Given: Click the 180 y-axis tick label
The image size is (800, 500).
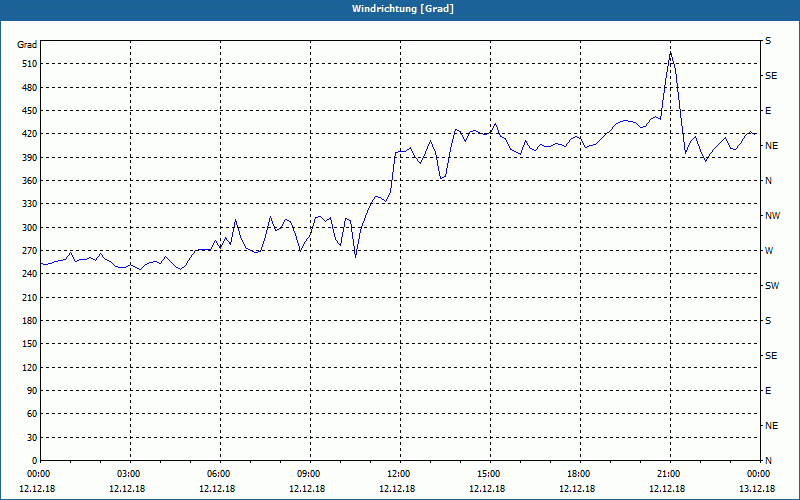Looking at the screenshot, I should click(x=30, y=321).
